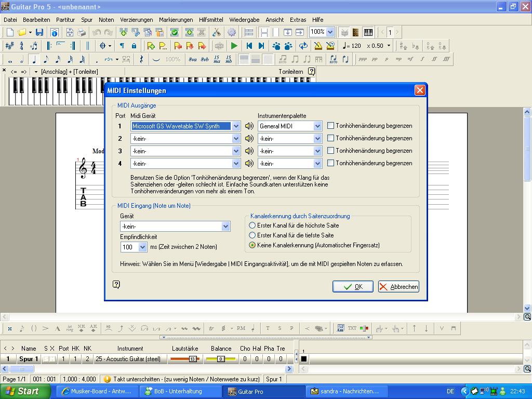The height and width of the screenshot is (399, 532).
Task: Switch to sandra - Nachrichten taskbar window
Action: pyautogui.click(x=346, y=391)
